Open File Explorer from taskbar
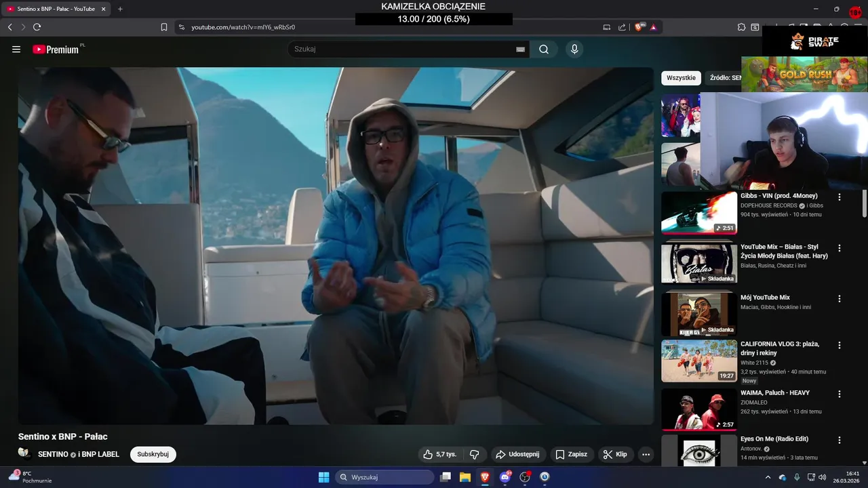Image resolution: width=868 pixels, height=488 pixels. coord(465,477)
